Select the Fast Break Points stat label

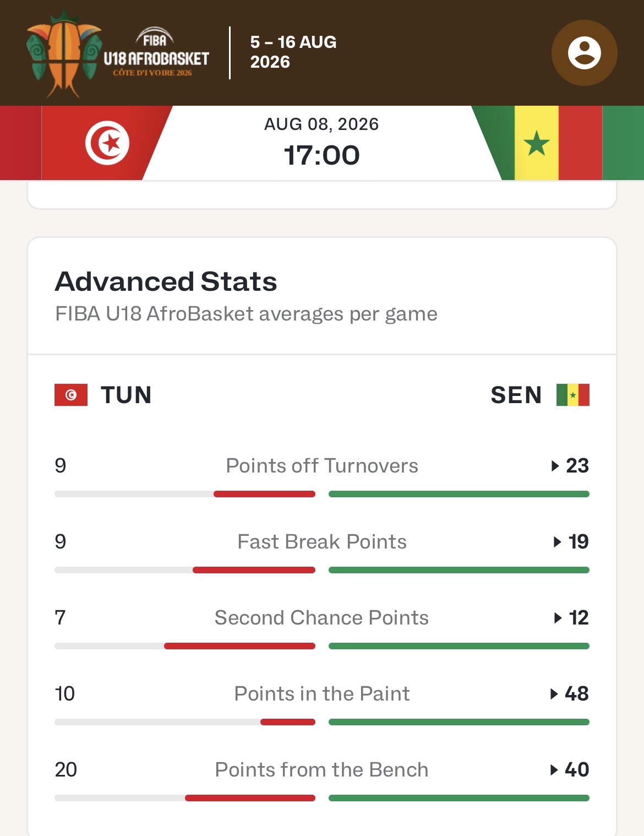pyautogui.click(x=322, y=542)
